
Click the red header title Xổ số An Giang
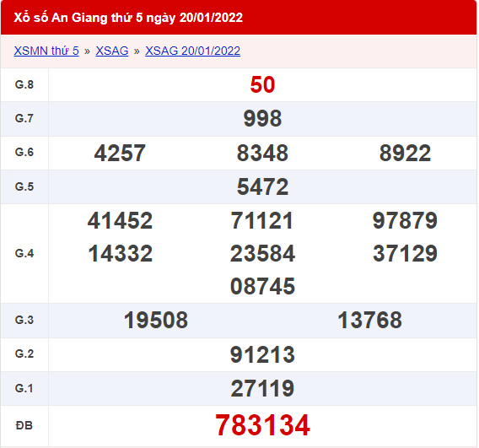pos(128,18)
